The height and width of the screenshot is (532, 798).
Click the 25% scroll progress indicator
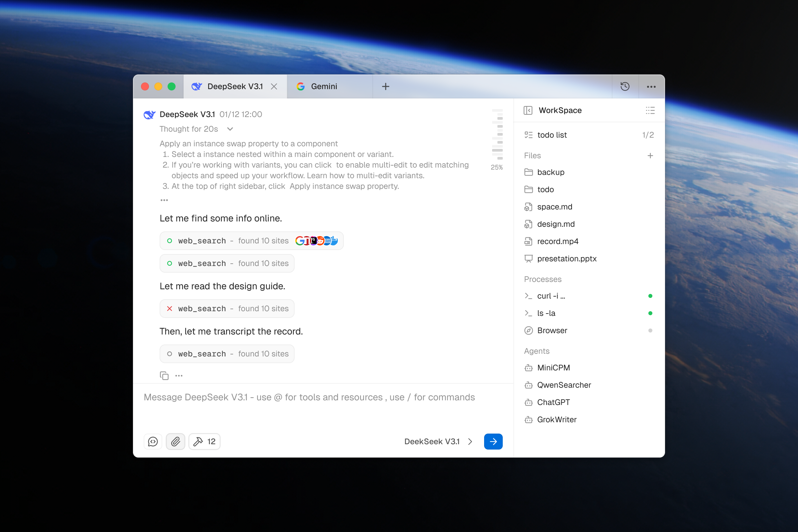(497, 167)
